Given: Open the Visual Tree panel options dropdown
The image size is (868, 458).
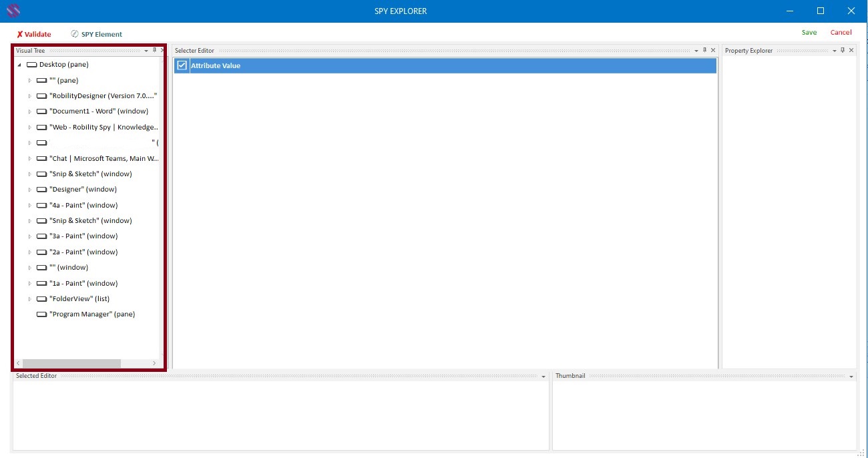Looking at the screenshot, I should tap(146, 51).
